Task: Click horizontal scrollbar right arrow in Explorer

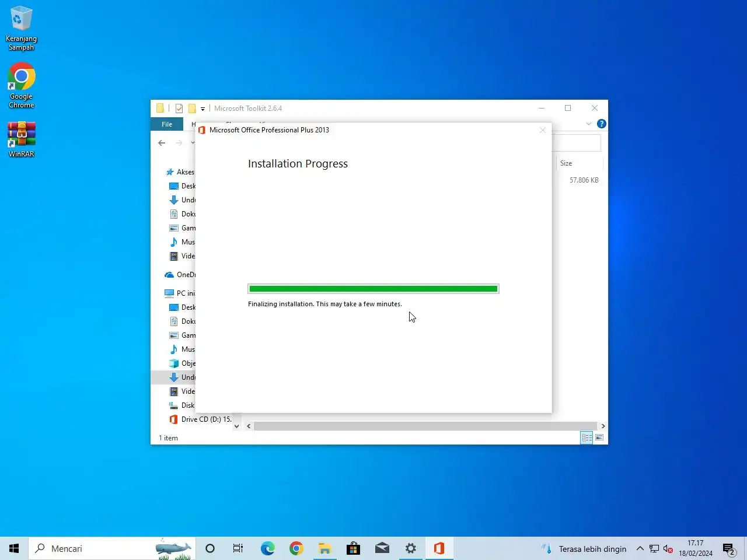Action: [x=603, y=426]
